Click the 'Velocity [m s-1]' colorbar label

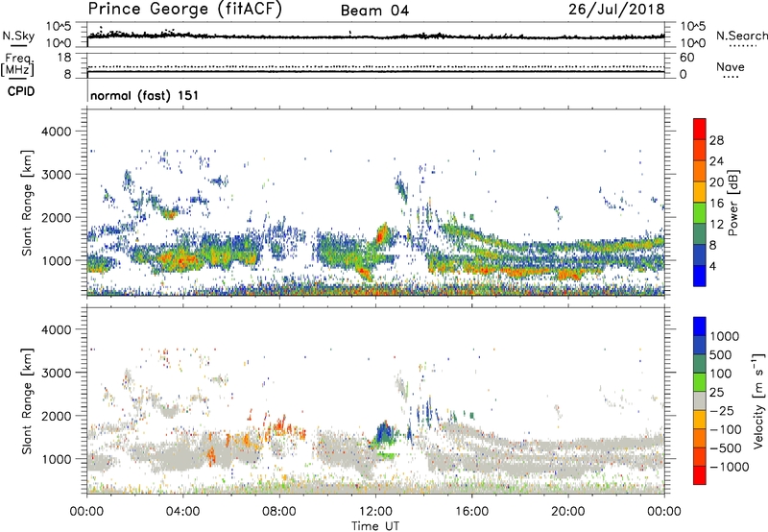pos(758,400)
